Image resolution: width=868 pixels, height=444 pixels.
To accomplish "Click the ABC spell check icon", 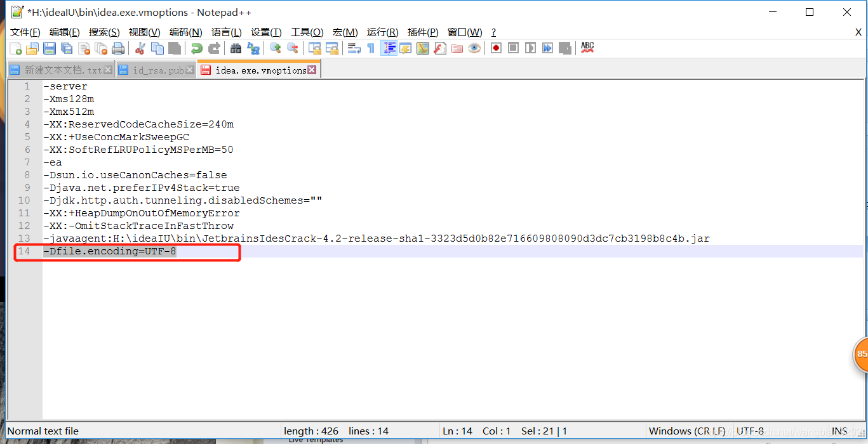I will click(x=587, y=48).
